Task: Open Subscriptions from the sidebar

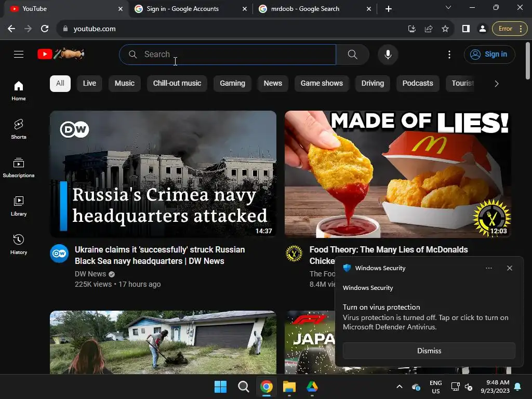Action: click(19, 168)
